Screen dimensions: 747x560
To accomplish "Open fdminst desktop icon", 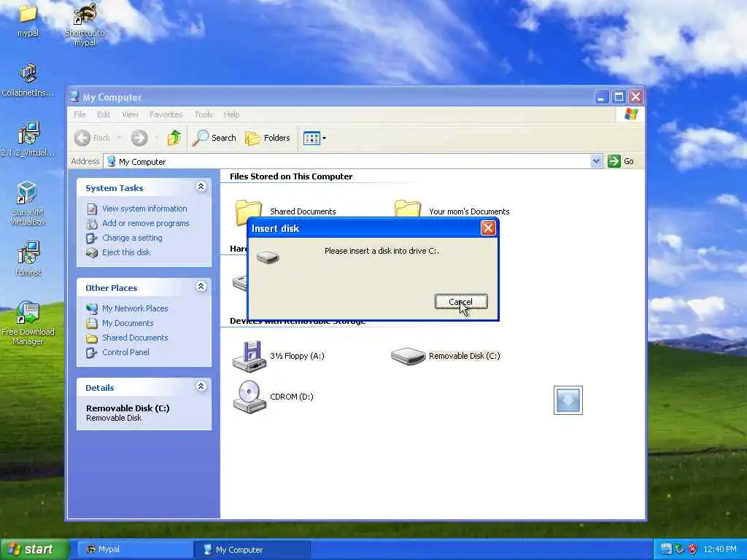I will point(28,259).
